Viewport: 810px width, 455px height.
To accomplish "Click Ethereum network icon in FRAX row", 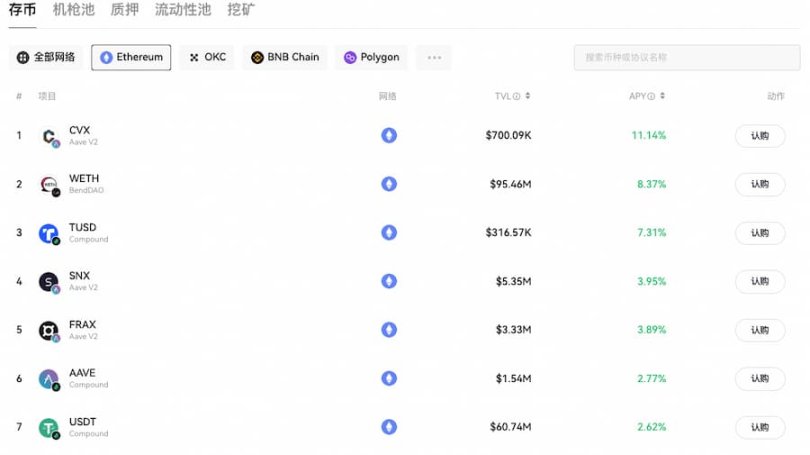I will tap(389, 330).
